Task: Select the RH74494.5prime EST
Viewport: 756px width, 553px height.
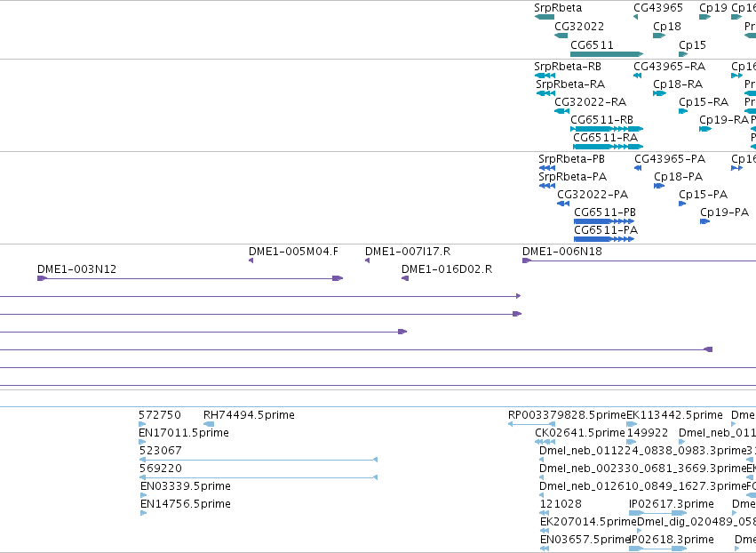Action: coord(209,424)
